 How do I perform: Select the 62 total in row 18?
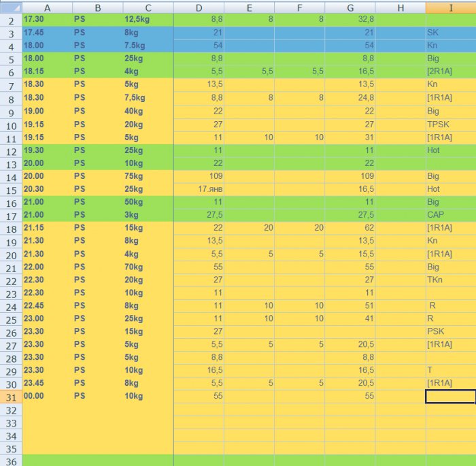pos(350,228)
